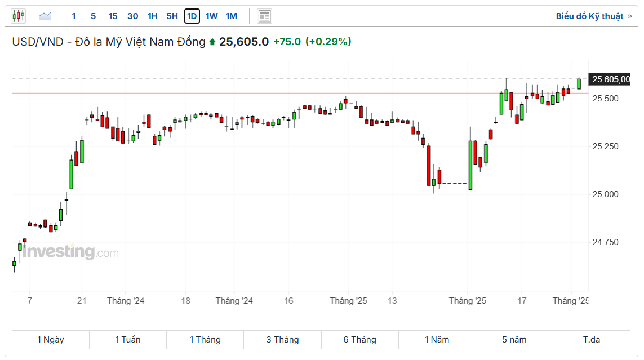
Task: Select the 1D interval button
Action: 192,16
